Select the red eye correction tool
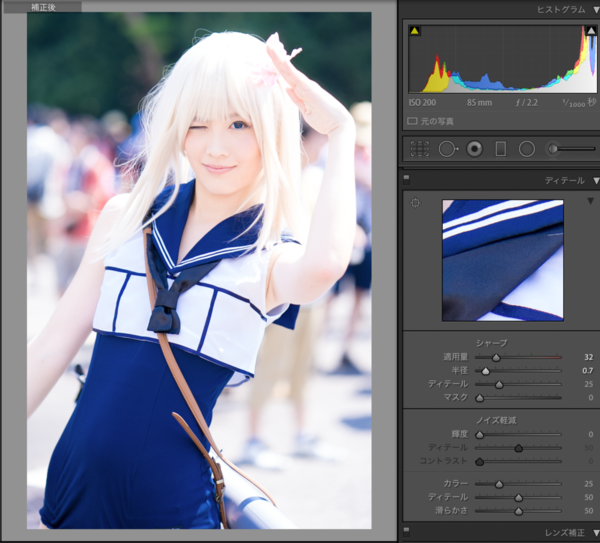Viewport: 600px width, 543px height. 474,149
